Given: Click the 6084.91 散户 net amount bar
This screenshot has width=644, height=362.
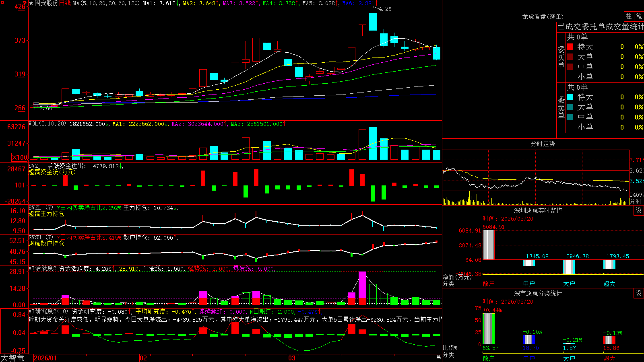Looking at the screenshot, I should click(489, 245).
